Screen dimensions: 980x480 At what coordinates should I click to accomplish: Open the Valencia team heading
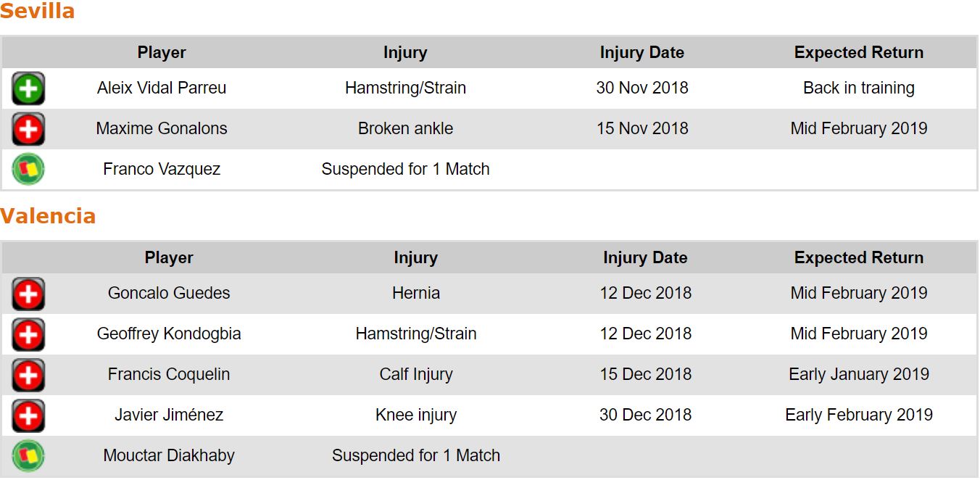pyautogui.click(x=48, y=216)
